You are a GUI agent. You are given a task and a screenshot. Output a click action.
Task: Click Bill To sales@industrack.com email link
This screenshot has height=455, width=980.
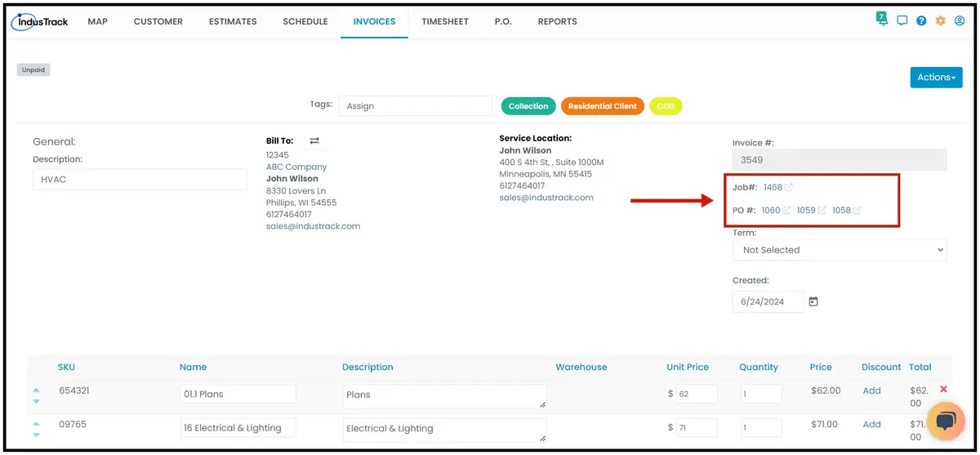click(313, 226)
